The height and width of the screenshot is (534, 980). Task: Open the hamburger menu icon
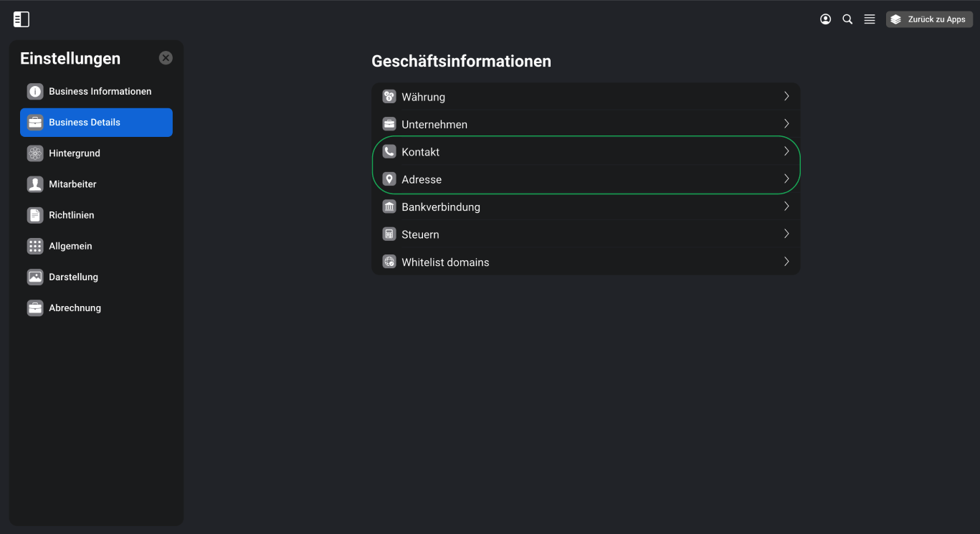click(870, 19)
